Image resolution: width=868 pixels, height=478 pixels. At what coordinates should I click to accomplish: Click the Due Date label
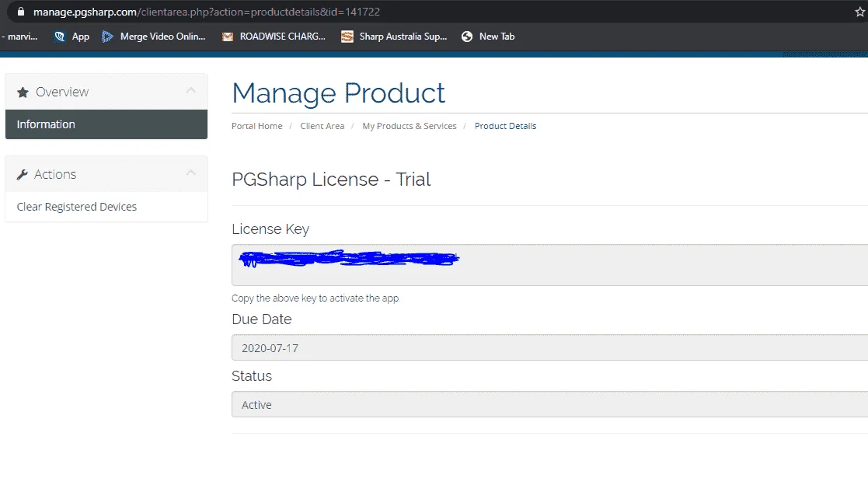coord(261,319)
